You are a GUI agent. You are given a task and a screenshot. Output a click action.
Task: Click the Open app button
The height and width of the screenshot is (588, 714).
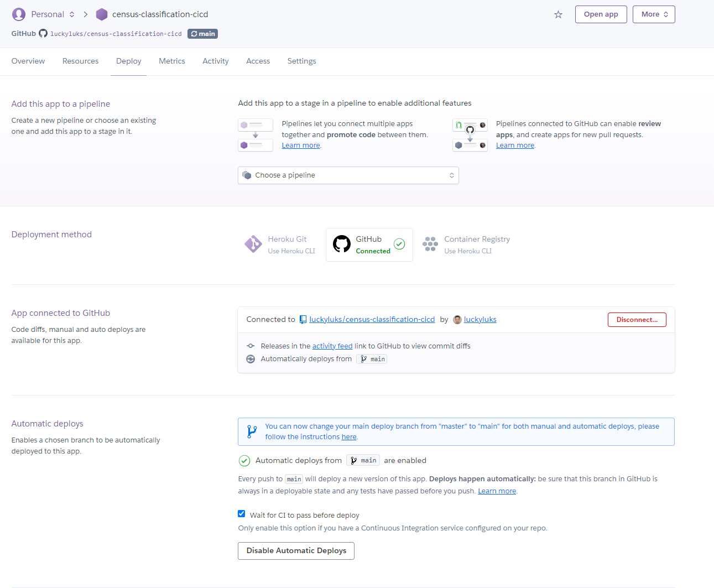601,14
